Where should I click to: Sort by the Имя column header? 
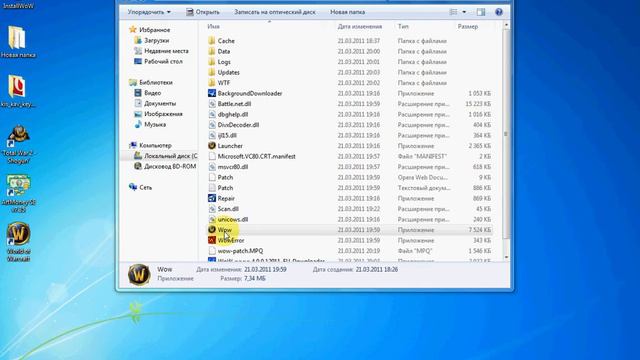213,27
